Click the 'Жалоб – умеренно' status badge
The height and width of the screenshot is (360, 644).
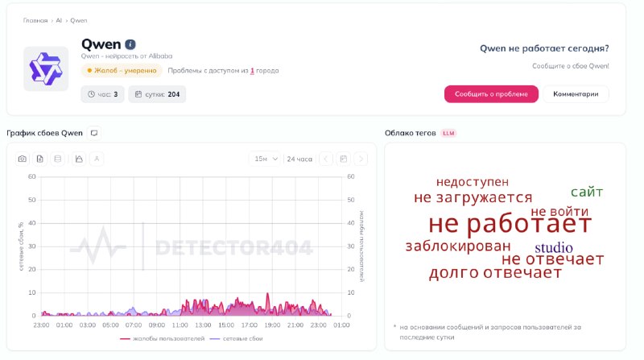122,71
